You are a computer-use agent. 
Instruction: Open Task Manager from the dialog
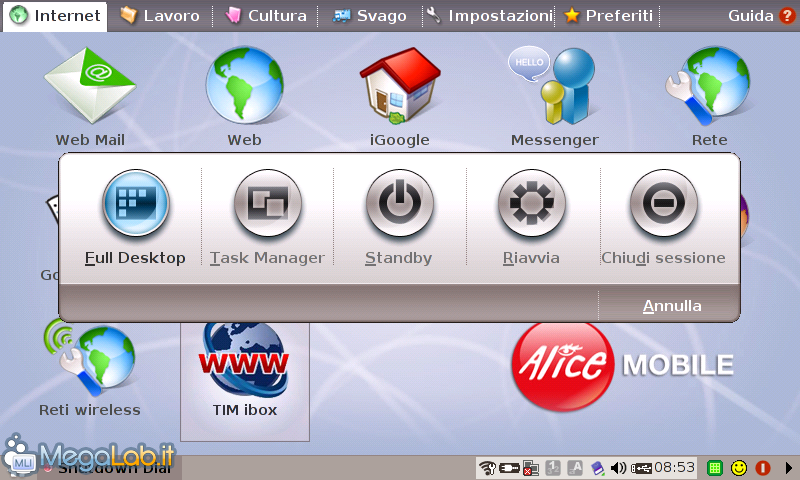pos(267,217)
